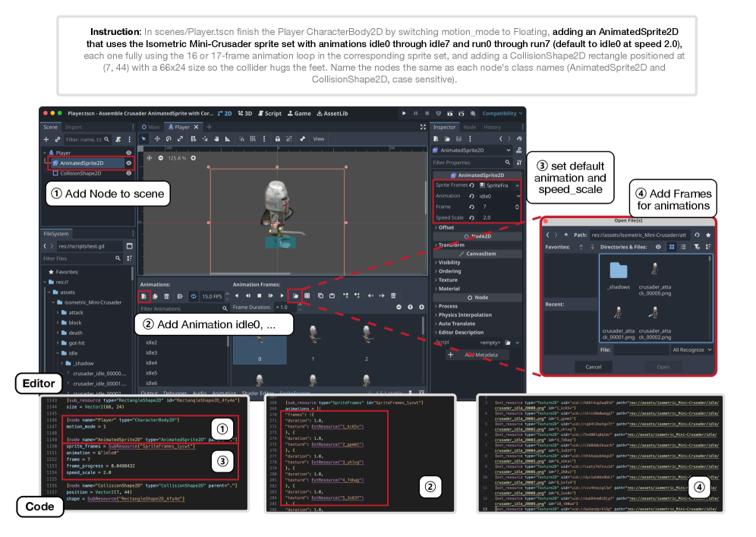Viewport: 756px width, 537px height.
Task: Open the History tab in Inspector dock
Action: coord(493,128)
